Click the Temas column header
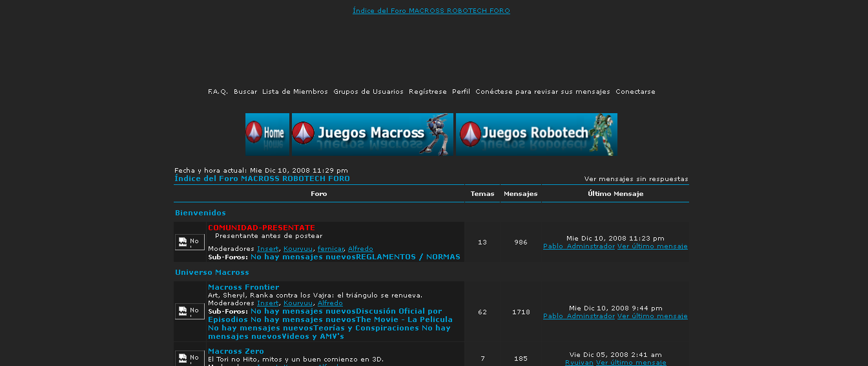Viewport: 868px width, 366px height. click(482, 194)
